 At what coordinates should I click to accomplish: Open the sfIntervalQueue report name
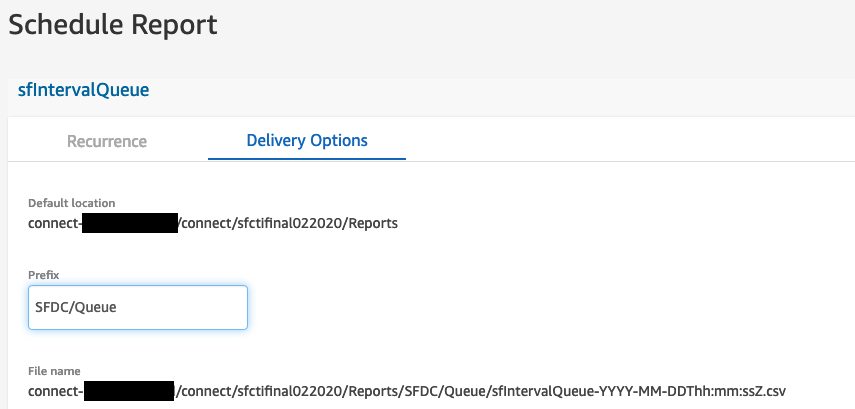click(x=83, y=89)
